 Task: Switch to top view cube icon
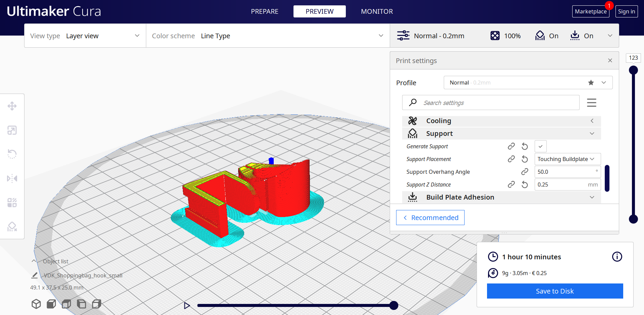coord(66,304)
